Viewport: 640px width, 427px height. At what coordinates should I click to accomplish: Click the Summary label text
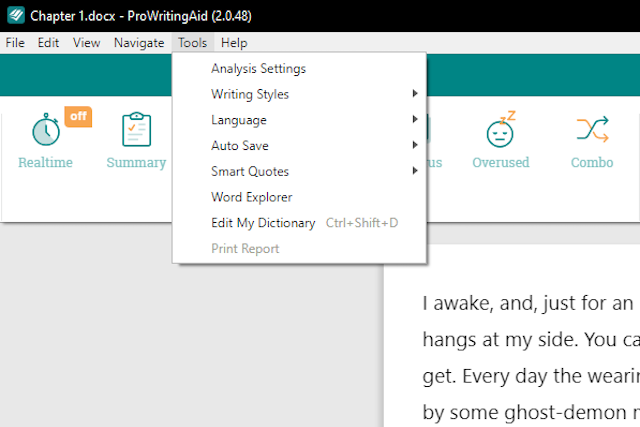(136, 162)
